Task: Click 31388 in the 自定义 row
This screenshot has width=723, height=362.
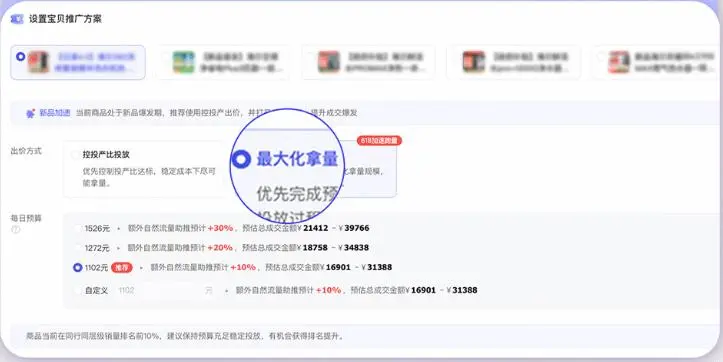Action: point(465,290)
